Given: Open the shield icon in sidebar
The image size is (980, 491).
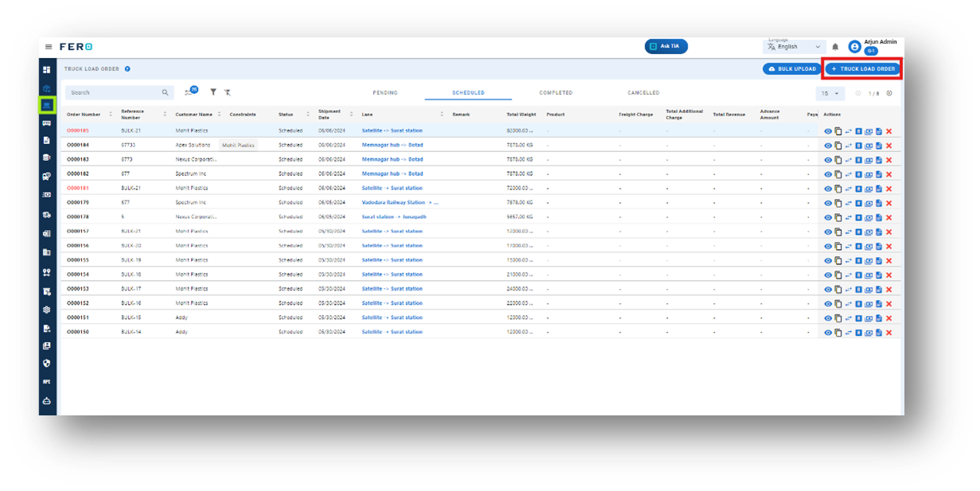Looking at the screenshot, I should (47, 364).
